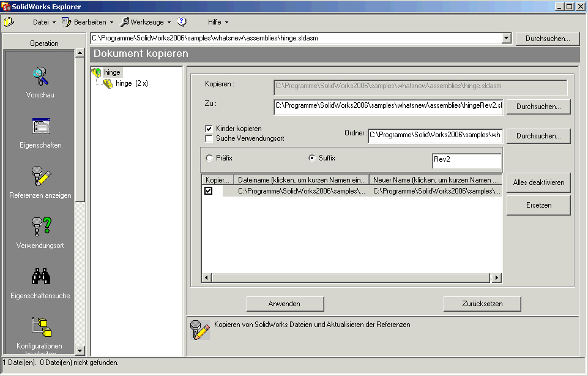Select the hinge root tree item
588x376 pixels.
[112, 72]
